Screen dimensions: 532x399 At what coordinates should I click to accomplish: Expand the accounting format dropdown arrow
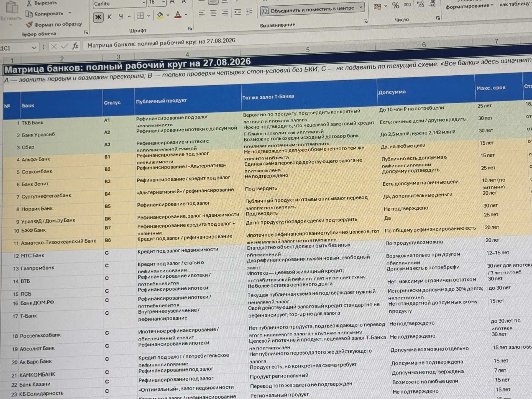(386, 6)
